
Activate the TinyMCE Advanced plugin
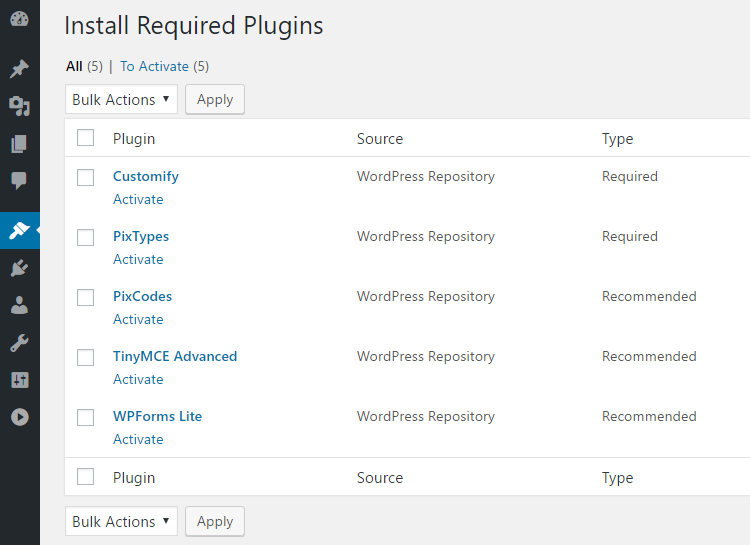[x=138, y=379]
